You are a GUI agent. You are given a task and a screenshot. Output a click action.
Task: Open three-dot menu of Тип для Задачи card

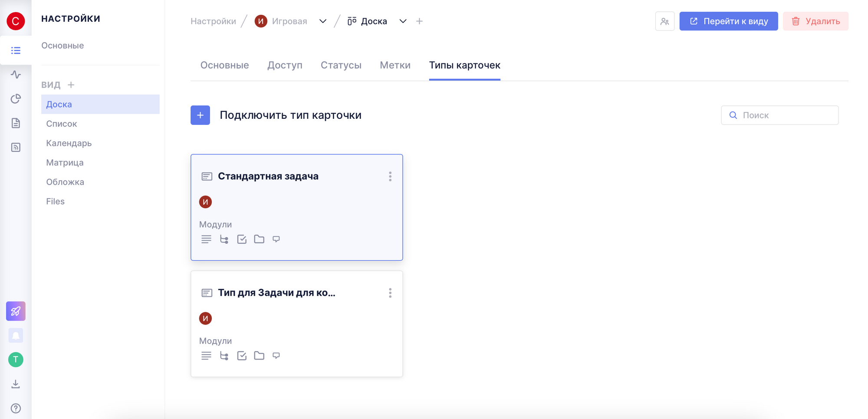pyautogui.click(x=390, y=293)
